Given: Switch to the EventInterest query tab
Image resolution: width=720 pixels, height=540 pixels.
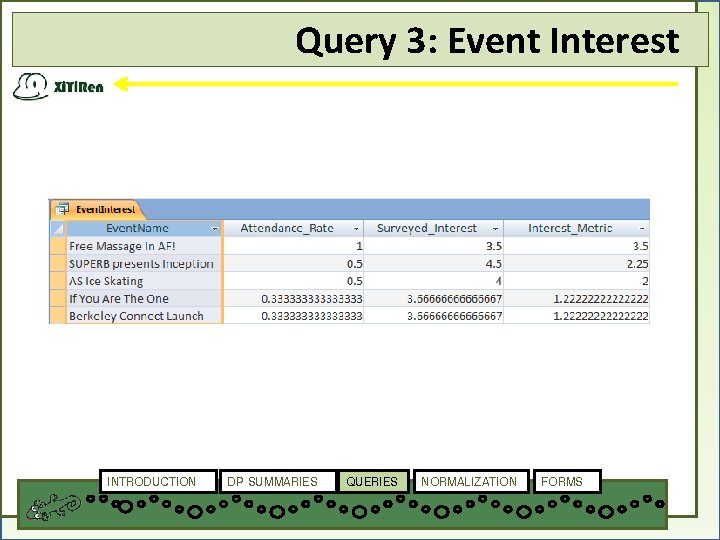Looking at the screenshot, I should 97,210.
